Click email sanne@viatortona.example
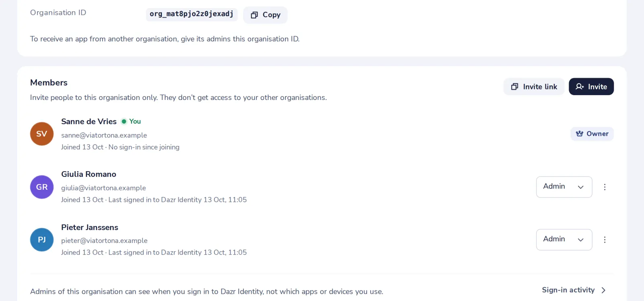This screenshot has height=301, width=644. [104, 135]
